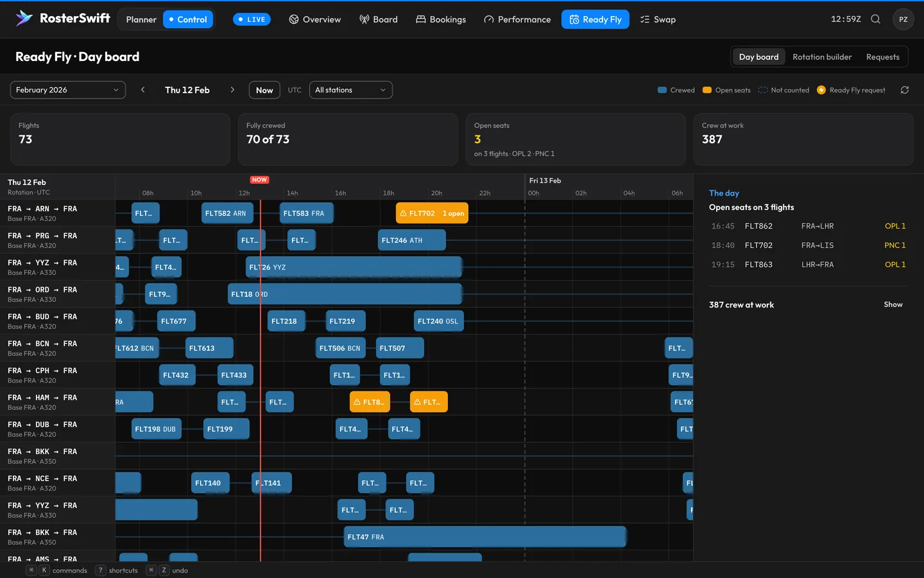Select the FLT582 ARN flight block
924x578 pixels.
226,213
